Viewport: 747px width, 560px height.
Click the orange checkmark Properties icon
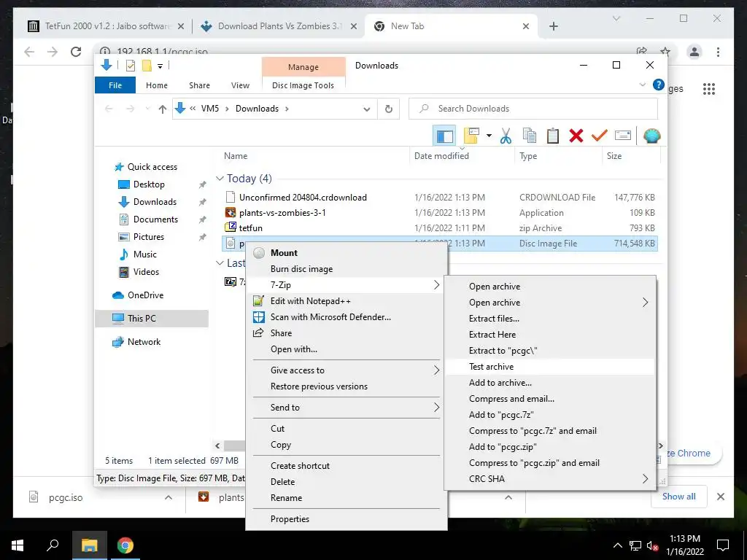[x=600, y=136]
